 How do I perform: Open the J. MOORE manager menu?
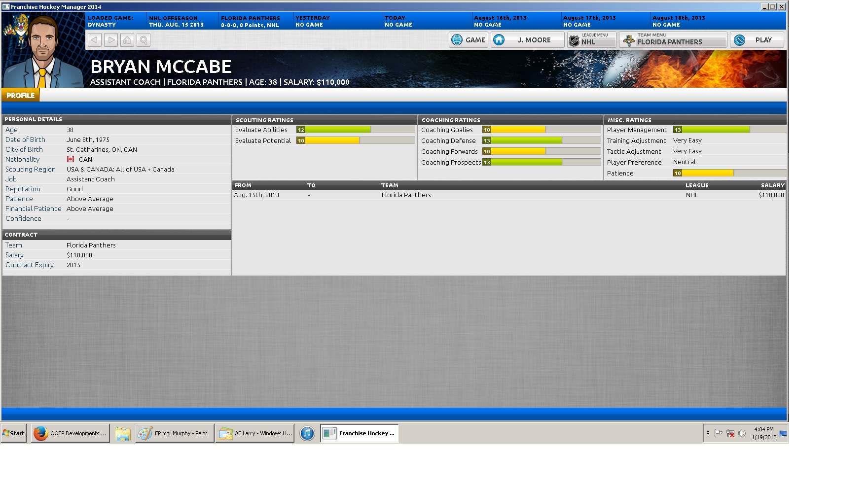tap(527, 40)
